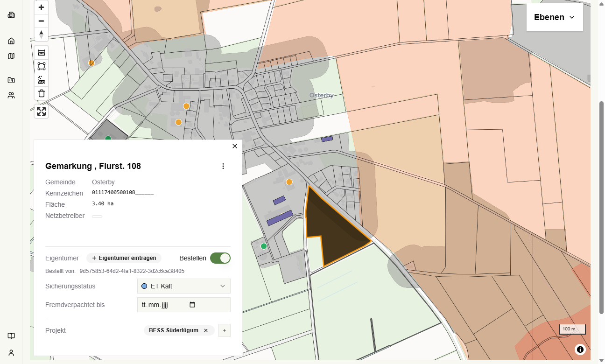605x364 pixels.
Task: Open the projects folder in sidebar
Action: click(x=11, y=80)
